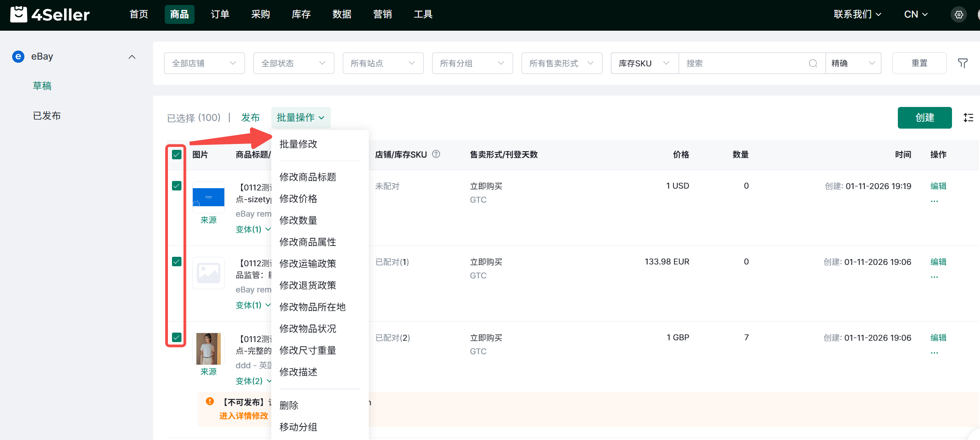This screenshot has width=980, height=440.
Task: Collapse the eBay sidebar section
Action: click(x=132, y=57)
